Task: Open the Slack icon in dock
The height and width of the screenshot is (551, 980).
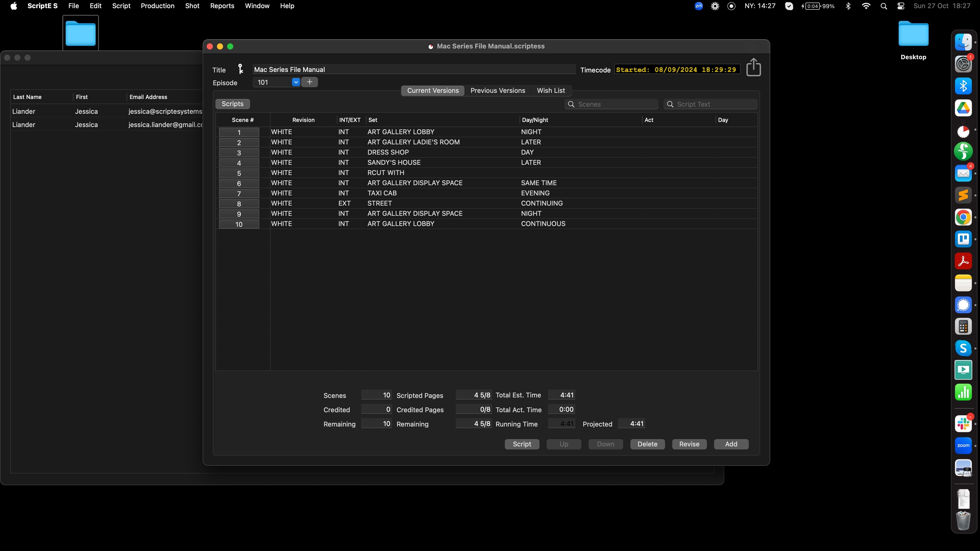Action: [963, 424]
